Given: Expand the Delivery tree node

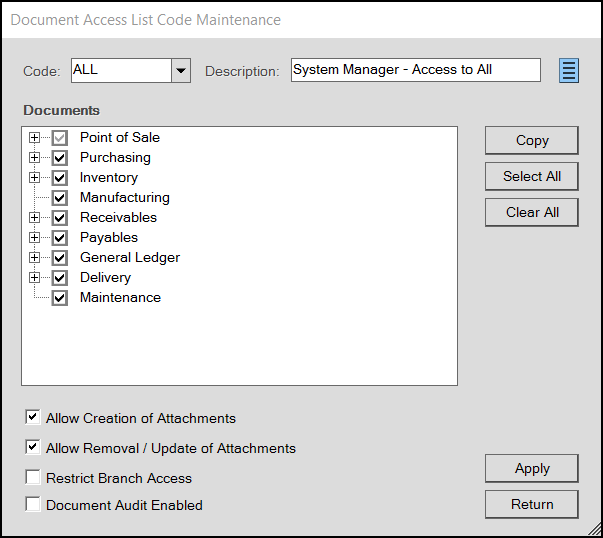Looking at the screenshot, I should (x=35, y=278).
